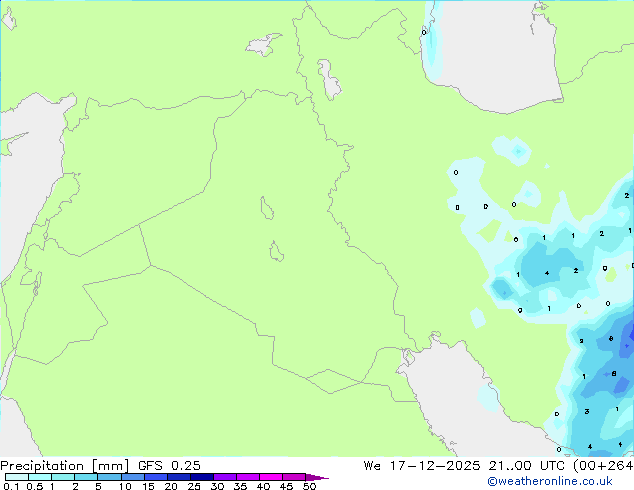Select the 2–5 mm legend swatch
634x490 pixels.
click(x=86, y=477)
